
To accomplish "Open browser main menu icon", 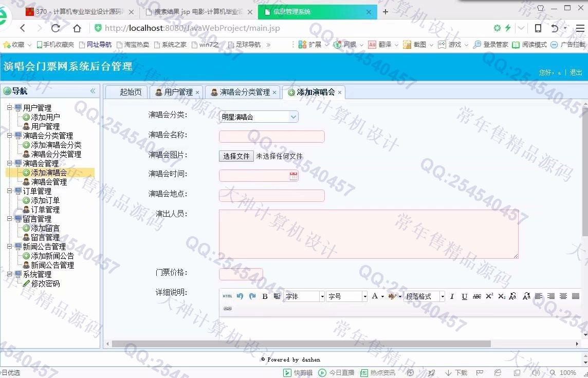I will [580, 28].
